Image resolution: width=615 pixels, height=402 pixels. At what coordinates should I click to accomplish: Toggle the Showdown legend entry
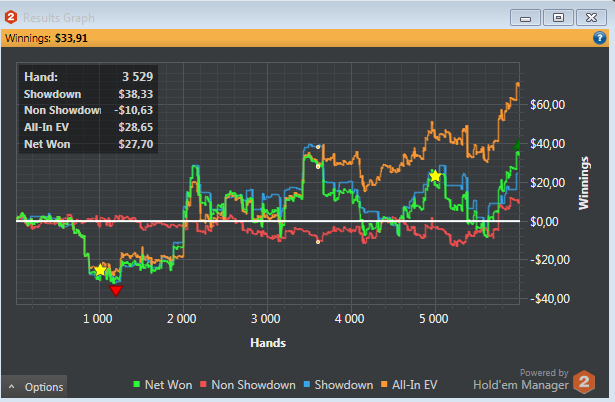click(x=338, y=385)
